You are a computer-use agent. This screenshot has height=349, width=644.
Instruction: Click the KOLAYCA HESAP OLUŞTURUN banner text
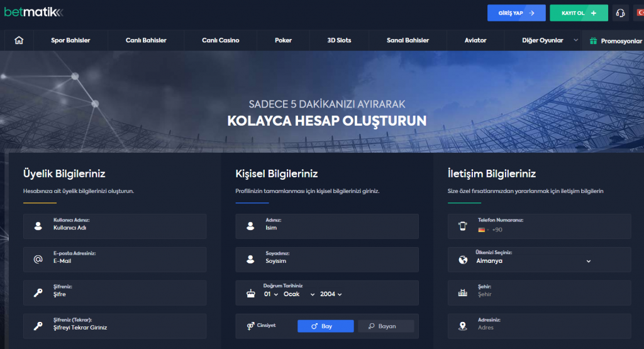point(327,121)
